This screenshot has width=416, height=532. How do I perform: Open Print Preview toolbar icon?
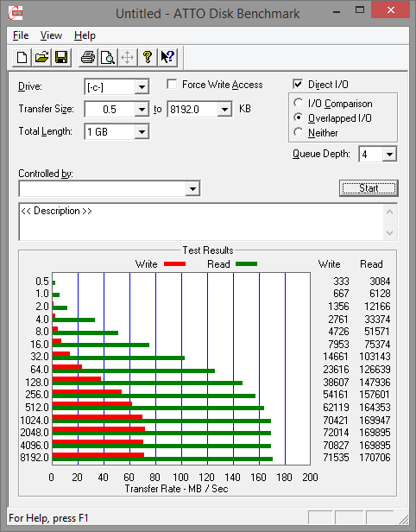[x=108, y=57]
